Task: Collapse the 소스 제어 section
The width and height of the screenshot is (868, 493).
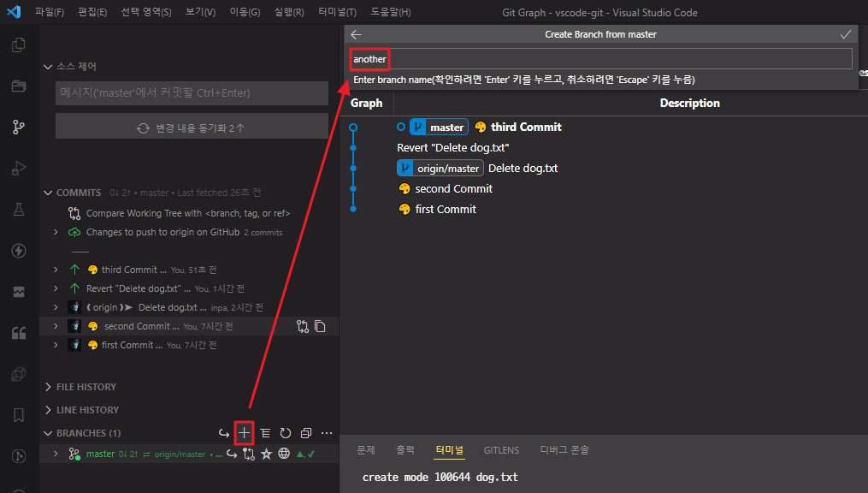Action: click(x=48, y=67)
